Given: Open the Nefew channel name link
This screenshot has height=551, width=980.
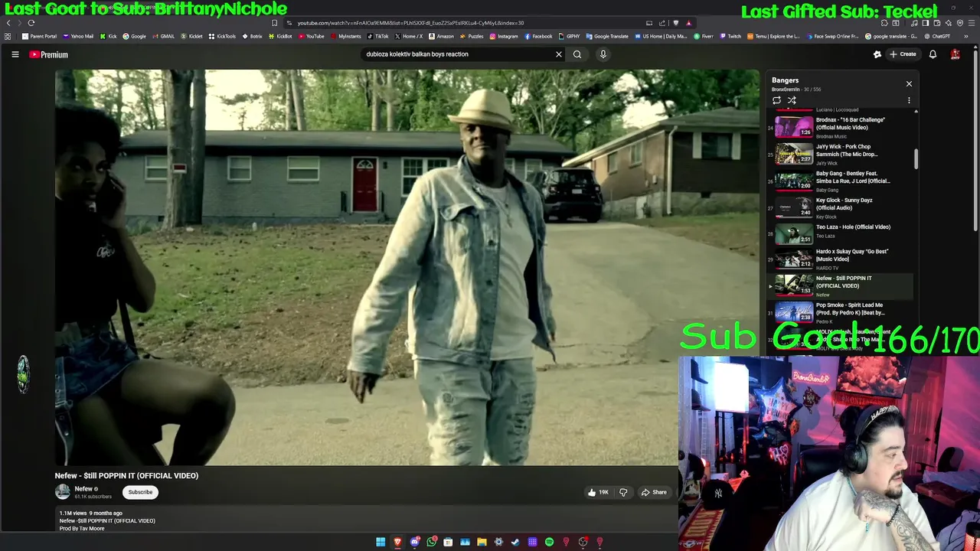Looking at the screenshot, I should (83, 489).
